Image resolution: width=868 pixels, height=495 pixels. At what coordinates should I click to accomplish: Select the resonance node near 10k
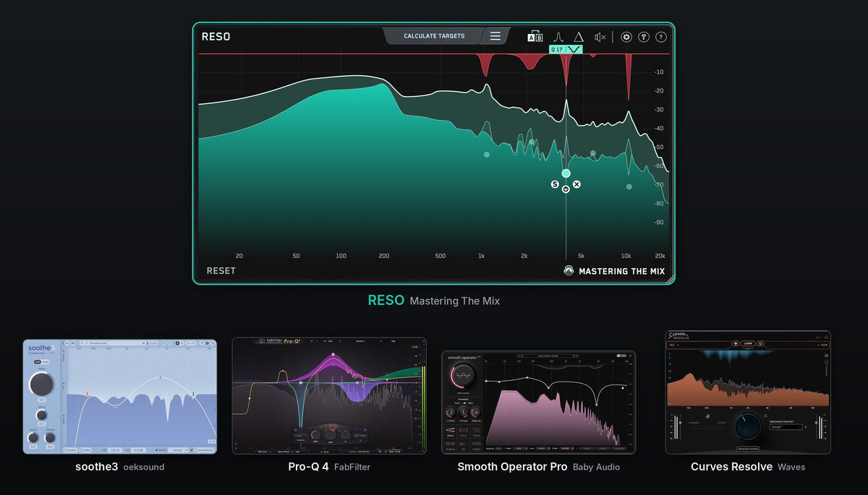coord(629,186)
